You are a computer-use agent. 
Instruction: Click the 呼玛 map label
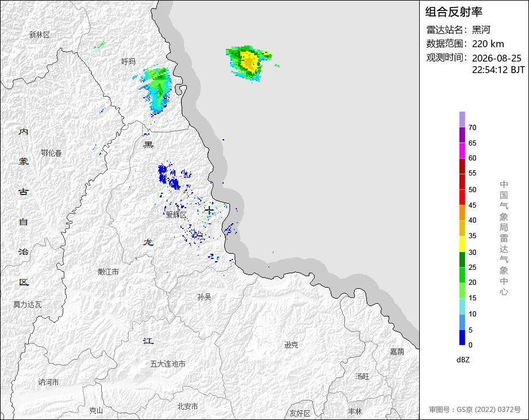click(129, 62)
